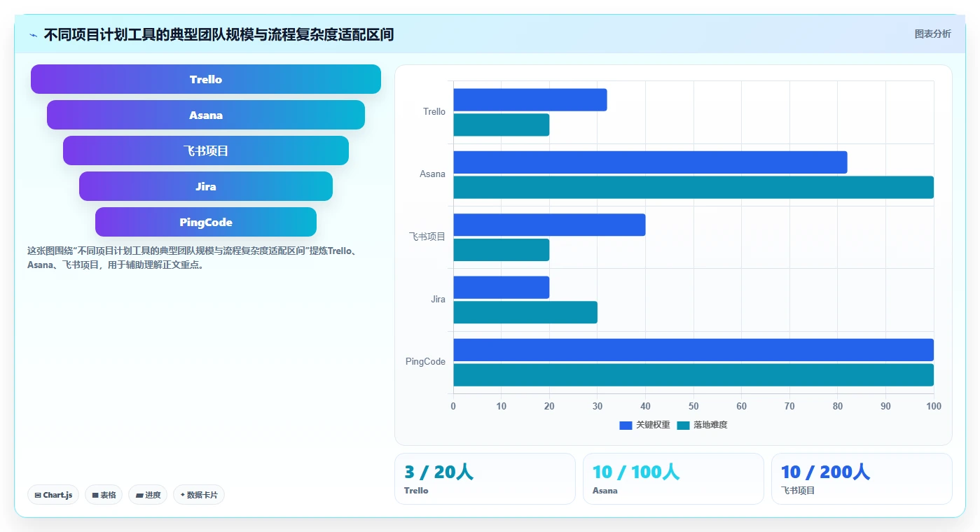Click the 图表分析 label in header
The image size is (980, 532).
coord(932,34)
